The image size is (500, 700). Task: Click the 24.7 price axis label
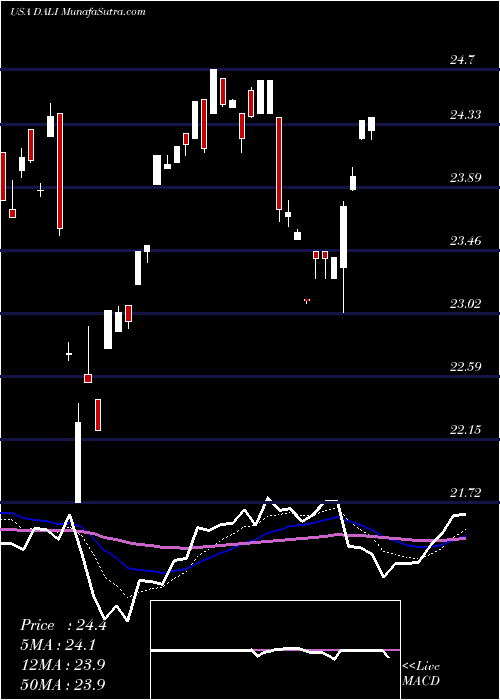[x=462, y=60]
